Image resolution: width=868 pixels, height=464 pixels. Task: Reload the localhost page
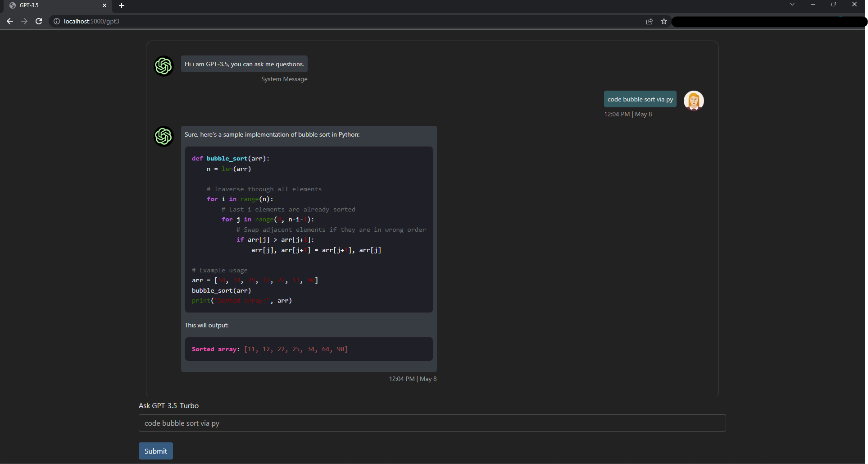tap(39, 21)
